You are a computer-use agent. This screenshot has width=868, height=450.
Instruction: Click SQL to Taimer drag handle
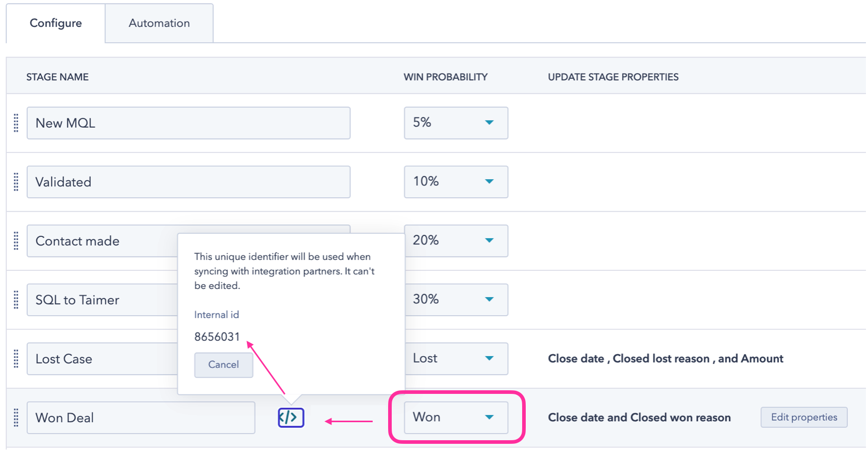point(16,300)
